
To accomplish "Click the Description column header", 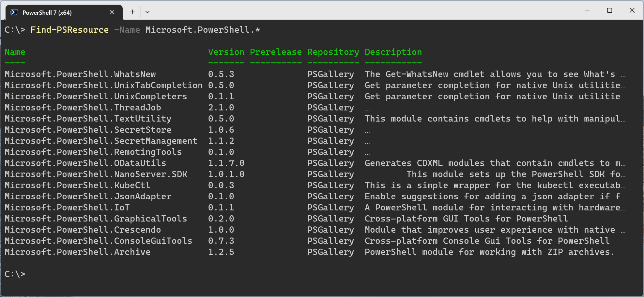I will click(x=393, y=52).
